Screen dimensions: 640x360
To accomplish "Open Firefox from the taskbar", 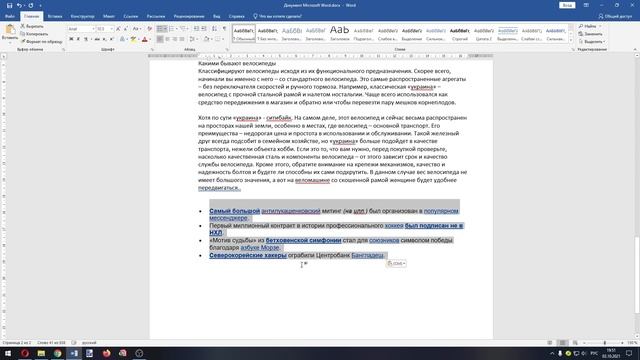I will coord(106,353).
